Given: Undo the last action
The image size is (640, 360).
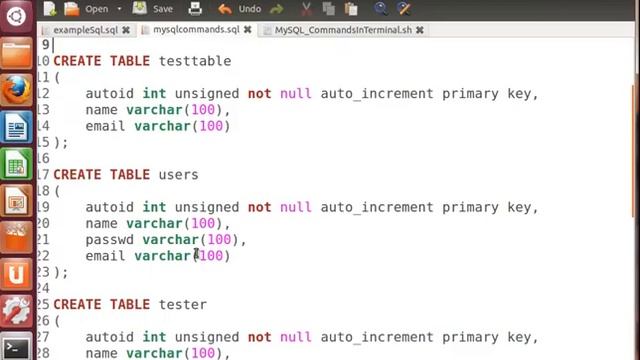Looking at the screenshot, I should tap(240, 9).
